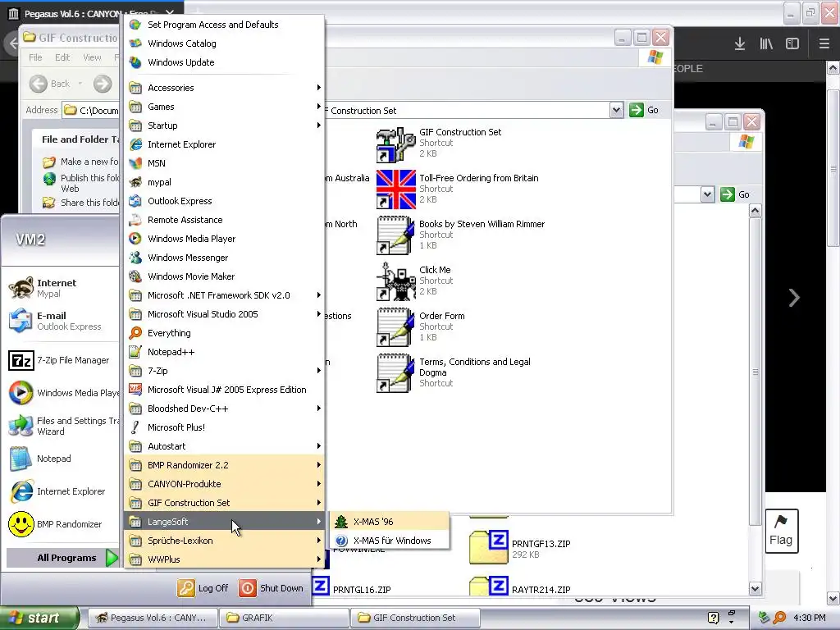This screenshot has width=840, height=630.
Task: Open X-MAS für Windows help file
Action: coord(389,540)
